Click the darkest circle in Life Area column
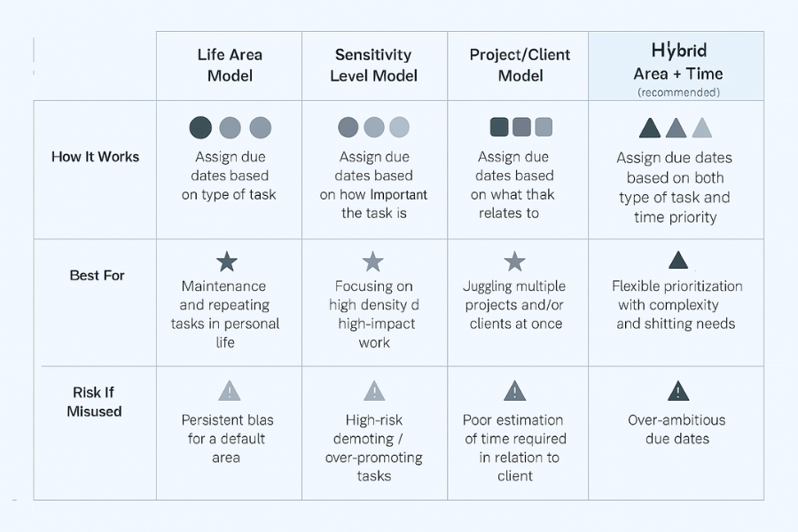The height and width of the screenshot is (532, 798). coord(201,127)
